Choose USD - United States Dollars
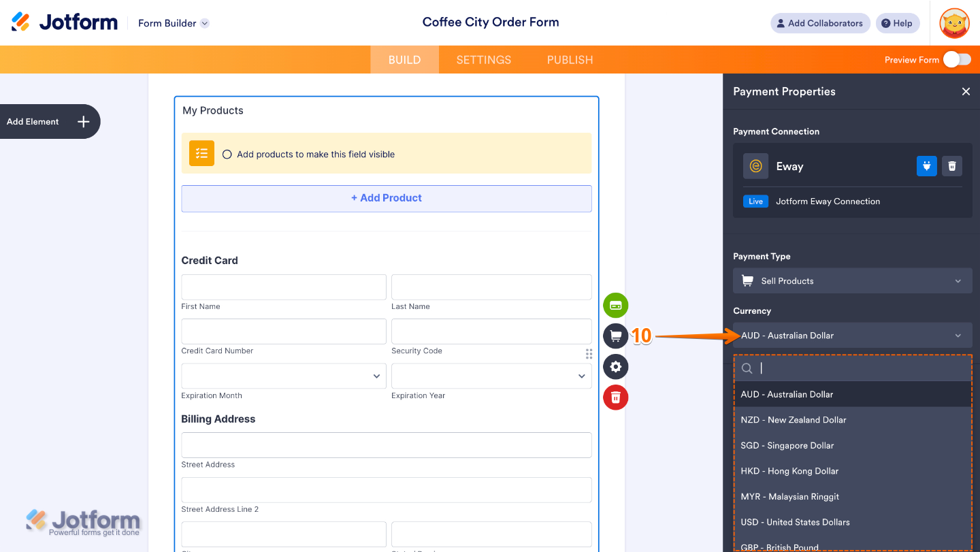Image resolution: width=980 pixels, height=552 pixels. click(x=853, y=522)
